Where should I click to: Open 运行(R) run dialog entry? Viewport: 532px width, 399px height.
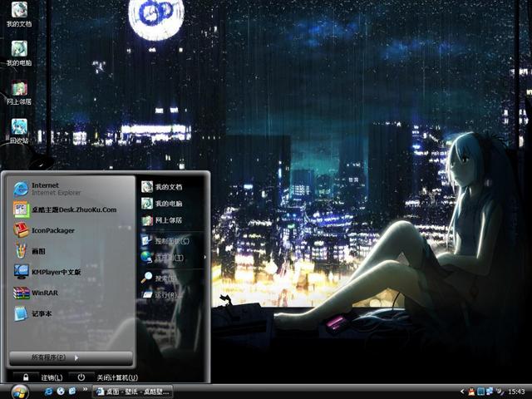pyautogui.click(x=172, y=295)
